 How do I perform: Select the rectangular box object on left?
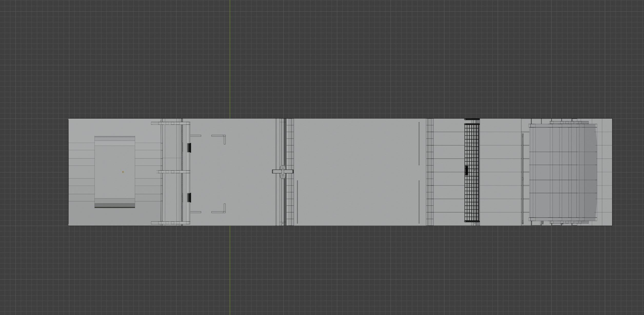pos(114,164)
